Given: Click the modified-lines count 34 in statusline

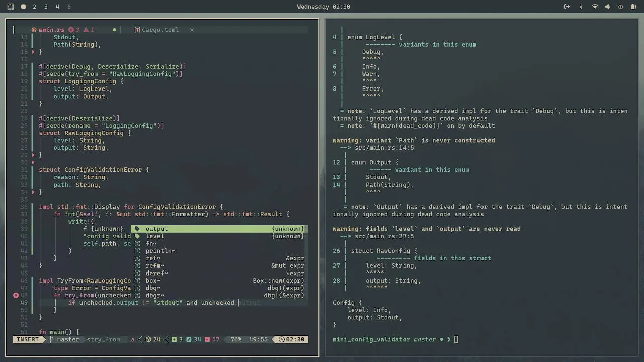Looking at the screenshot, I should coord(193,339).
